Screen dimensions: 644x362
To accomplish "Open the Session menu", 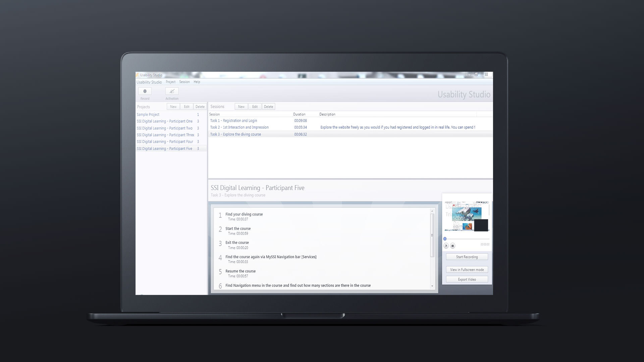I will (184, 82).
